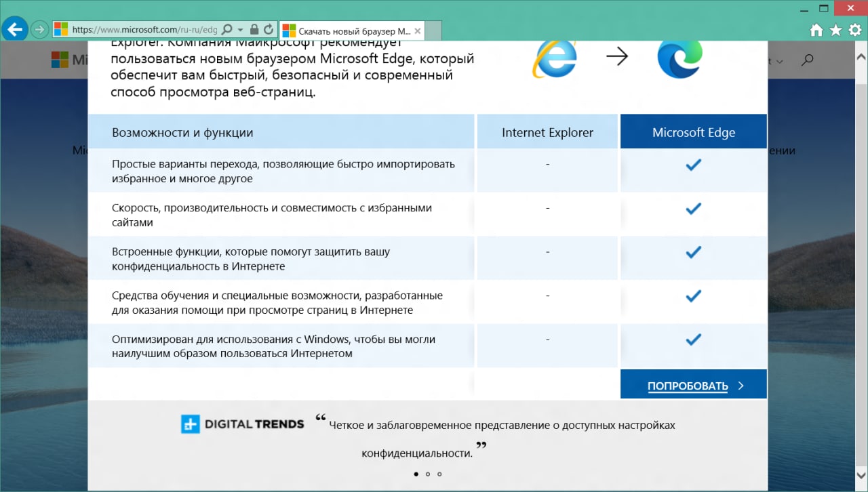Image resolution: width=868 pixels, height=492 pixels.
Task: Click the page search magnifier at top right
Action: click(807, 60)
